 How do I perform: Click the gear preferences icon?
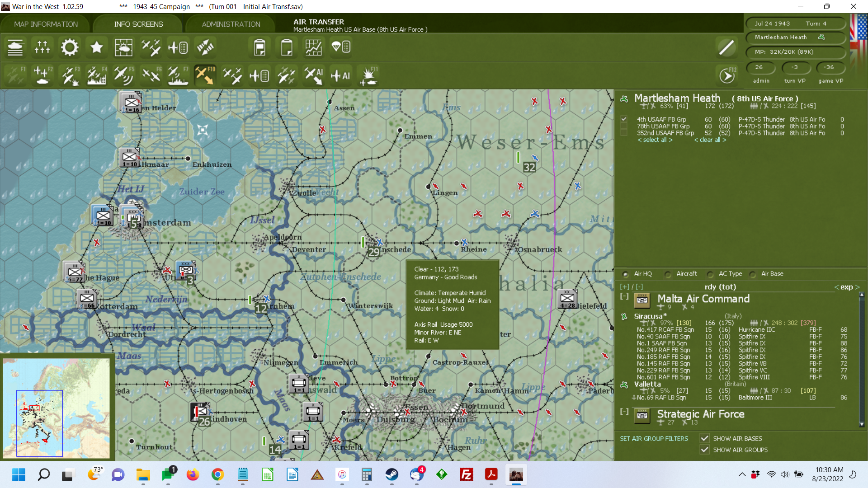[x=69, y=47]
